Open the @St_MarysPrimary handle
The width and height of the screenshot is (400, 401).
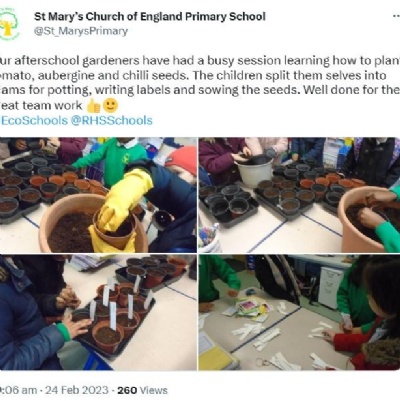coord(81,31)
